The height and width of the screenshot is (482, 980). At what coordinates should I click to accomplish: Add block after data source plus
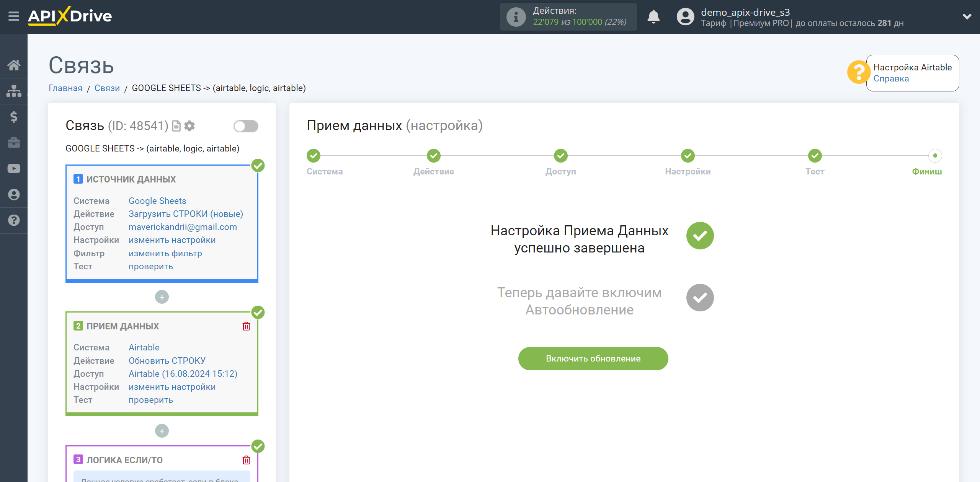pyautogui.click(x=162, y=297)
